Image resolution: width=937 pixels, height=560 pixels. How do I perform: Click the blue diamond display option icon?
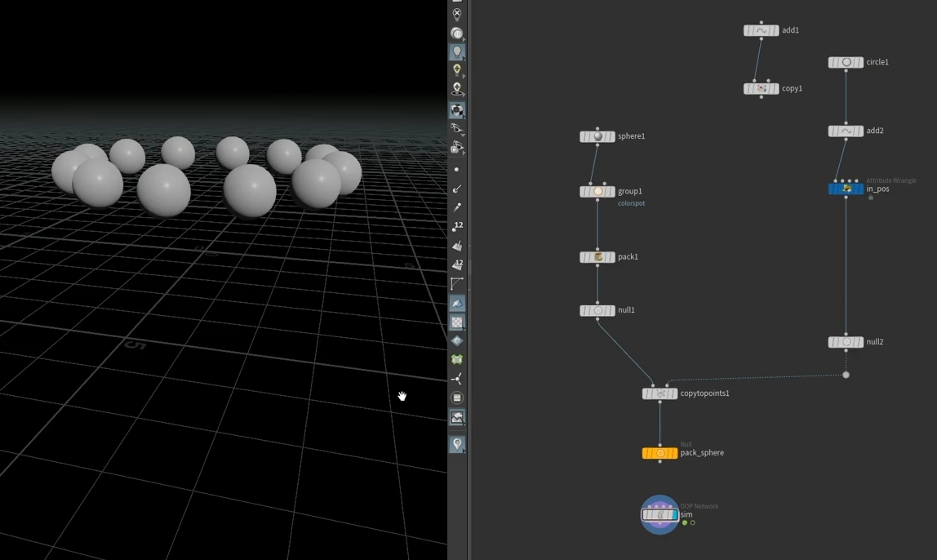(x=457, y=340)
